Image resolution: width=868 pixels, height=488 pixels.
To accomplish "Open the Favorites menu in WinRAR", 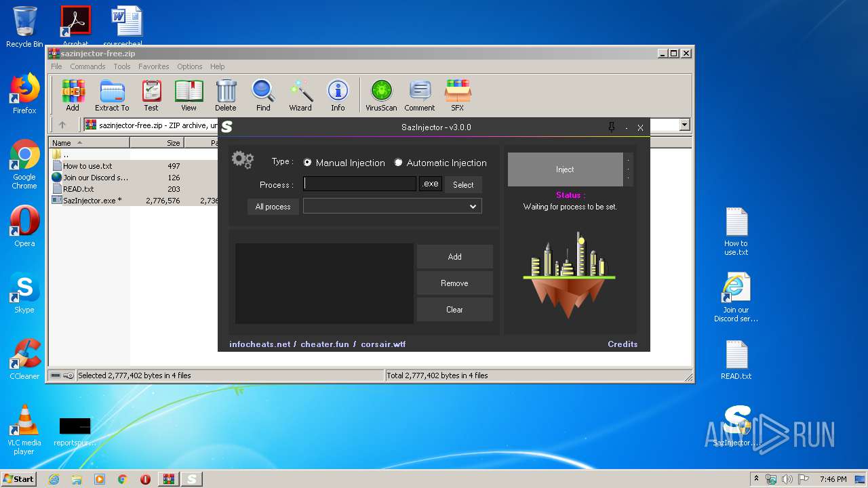I will tap(154, 66).
